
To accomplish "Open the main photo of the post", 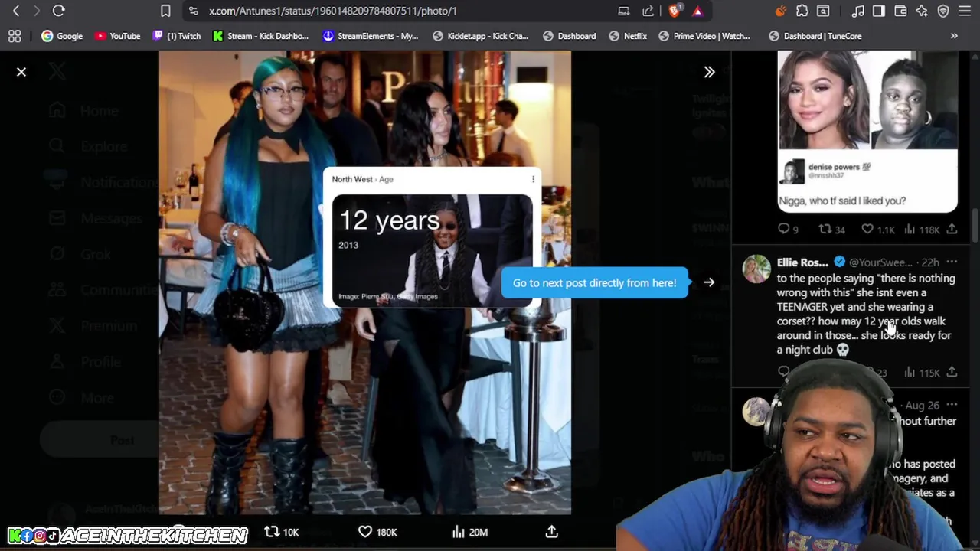I will coord(364,282).
